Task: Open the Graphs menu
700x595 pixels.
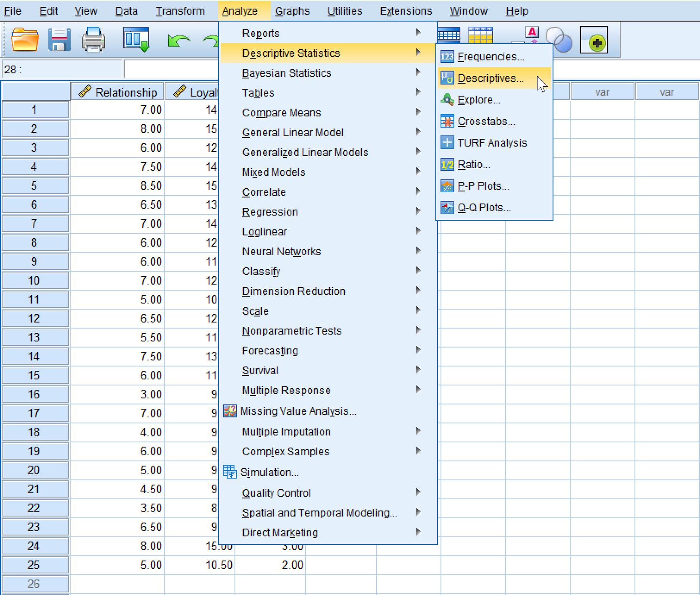Action: (292, 11)
